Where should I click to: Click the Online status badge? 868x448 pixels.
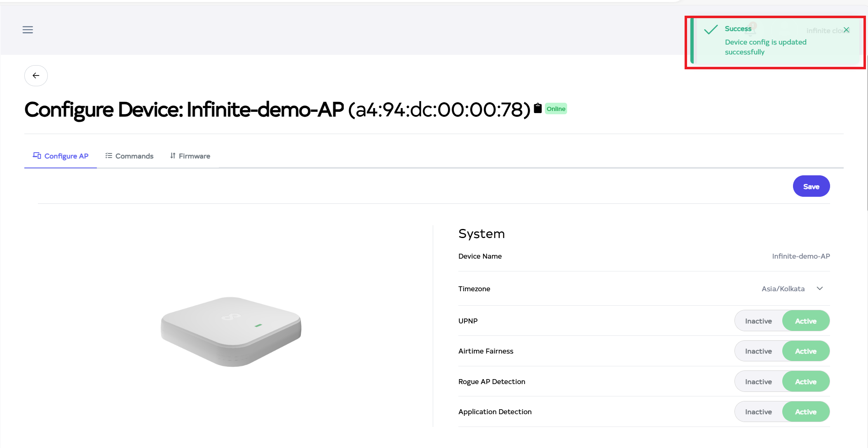click(x=556, y=109)
